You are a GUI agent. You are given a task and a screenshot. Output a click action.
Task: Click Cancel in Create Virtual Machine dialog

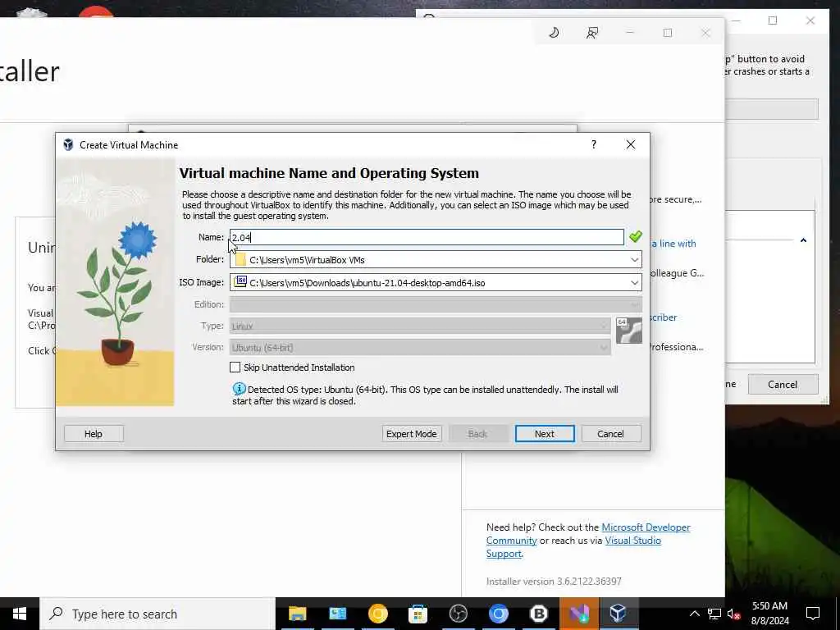(610, 433)
